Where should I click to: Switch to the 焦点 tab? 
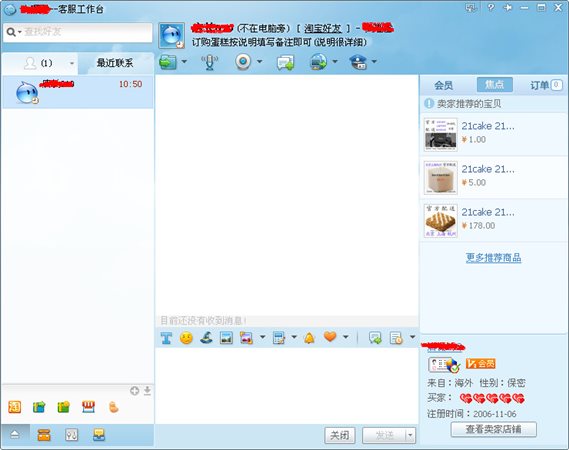click(x=495, y=85)
